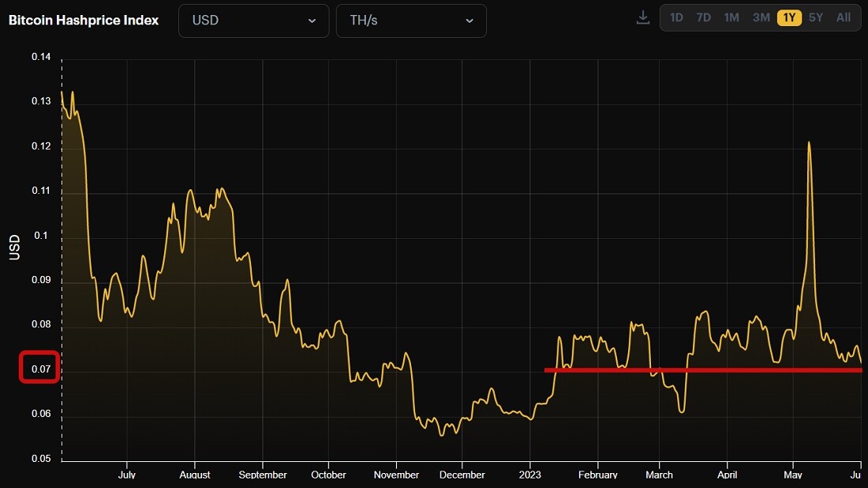Click the May spike peak on chart
The width and height of the screenshot is (868, 488).
coord(809,143)
